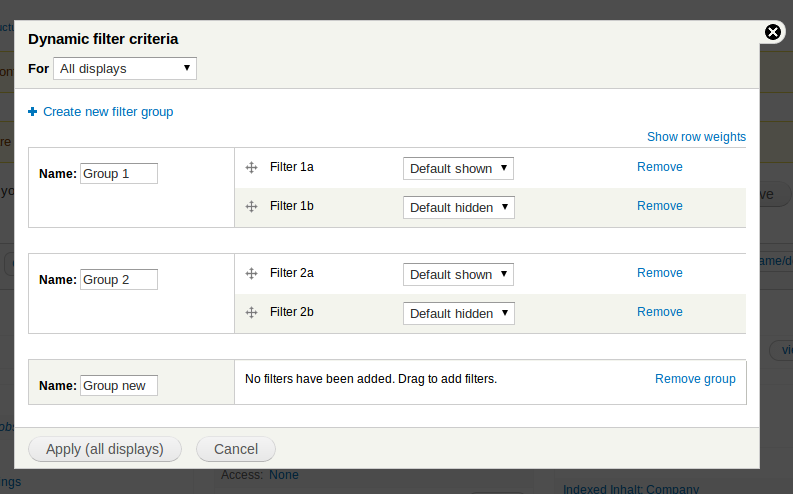This screenshot has height=494, width=793.
Task: Open Filter 1b's Default hidden dropdown
Action: tap(458, 207)
